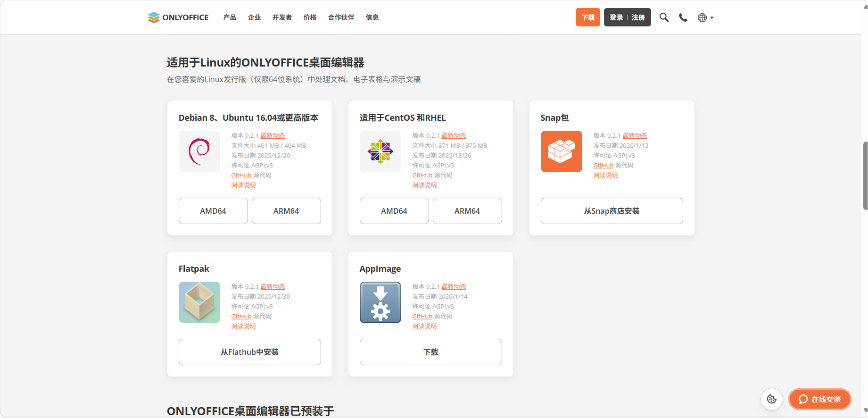This screenshot has width=868, height=418.
Task: Click the Flatpak card title
Action: coord(194,269)
